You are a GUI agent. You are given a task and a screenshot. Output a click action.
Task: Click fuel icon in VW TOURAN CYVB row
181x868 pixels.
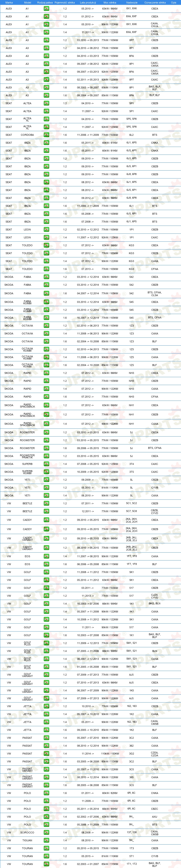click(x=46, y=856)
